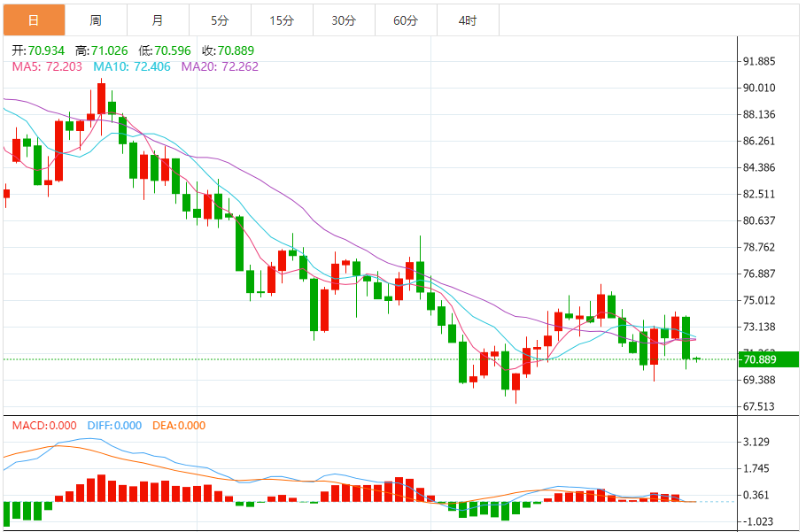Click the DEA:0.000 indicator label
Viewport: 806px width, 532px height.
coord(179,426)
